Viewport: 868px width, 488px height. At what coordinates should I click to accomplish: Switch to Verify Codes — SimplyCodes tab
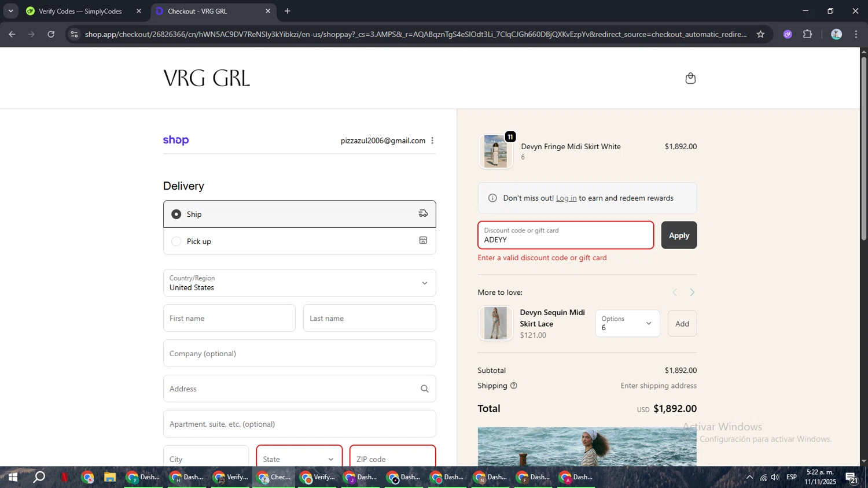pos(80,11)
